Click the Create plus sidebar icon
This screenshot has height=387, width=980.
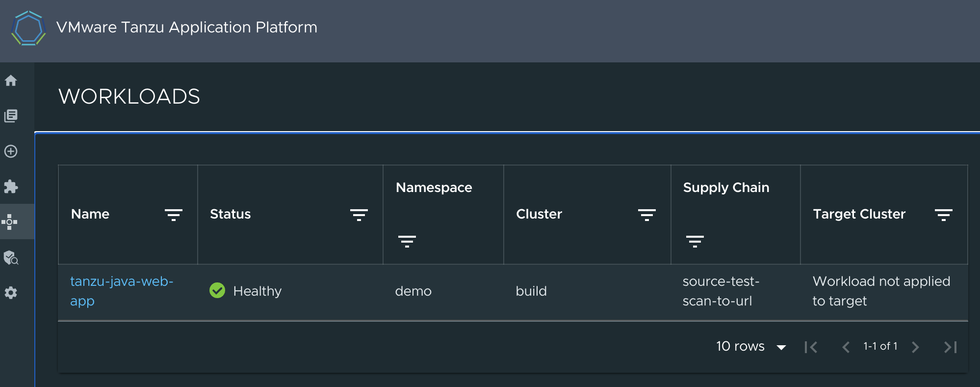click(x=11, y=151)
